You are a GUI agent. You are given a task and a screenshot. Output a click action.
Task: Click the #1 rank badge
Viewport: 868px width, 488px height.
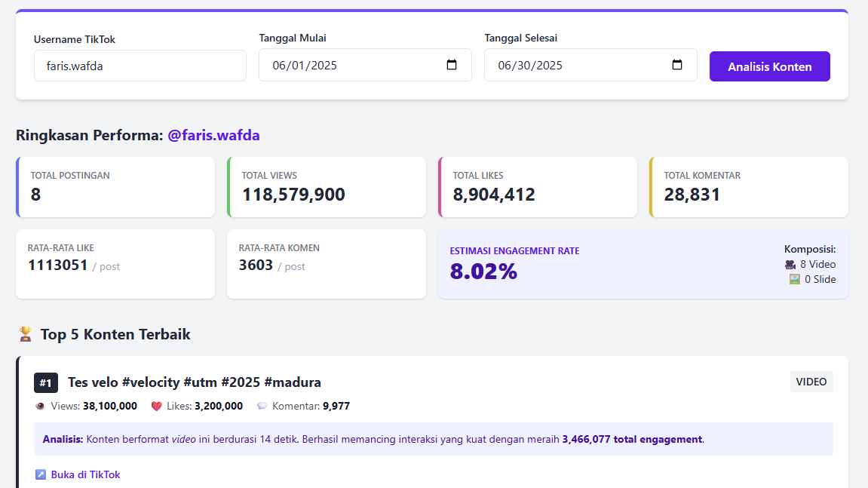(x=46, y=383)
